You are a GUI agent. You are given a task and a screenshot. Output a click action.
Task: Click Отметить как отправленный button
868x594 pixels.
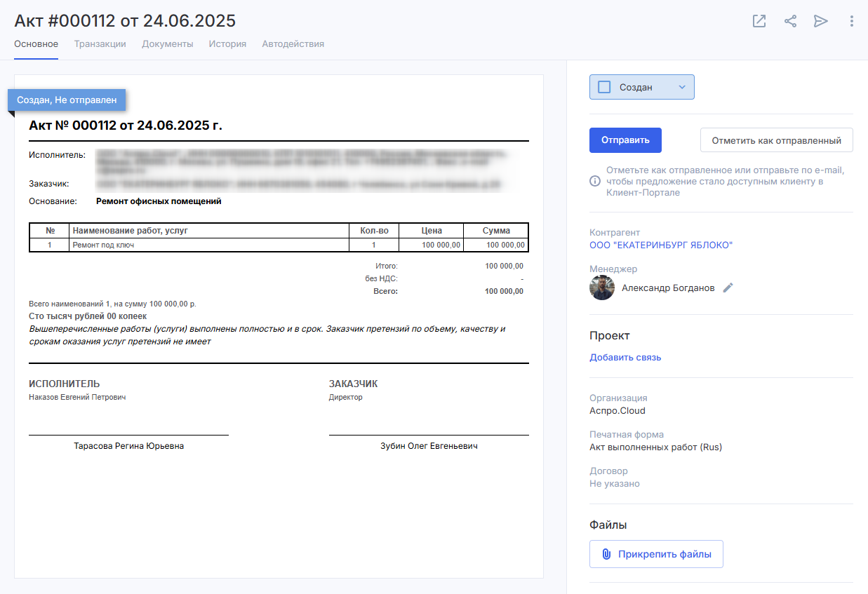(776, 140)
